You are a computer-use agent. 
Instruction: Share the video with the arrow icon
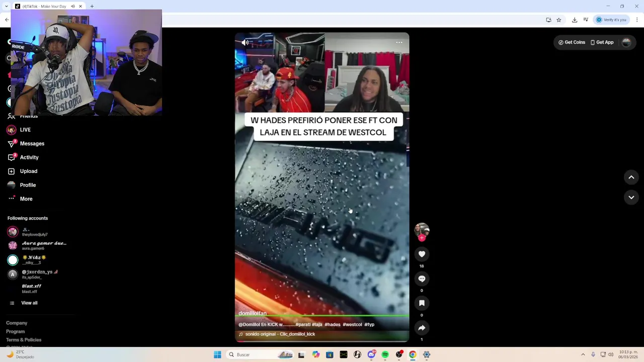pos(422,328)
